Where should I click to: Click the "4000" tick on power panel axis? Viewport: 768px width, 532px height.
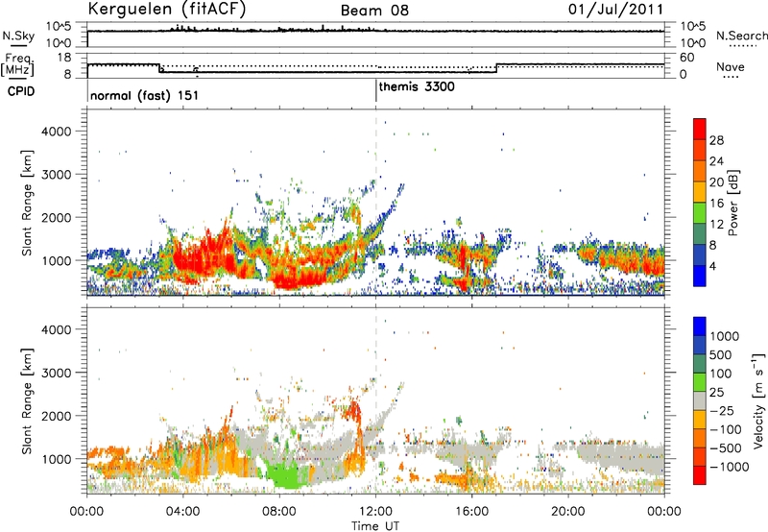coord(56,132)
